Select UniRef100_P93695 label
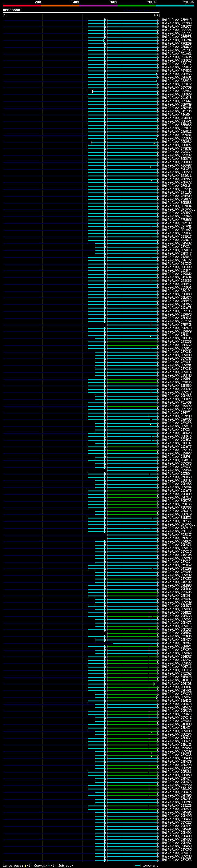Screen dimensions: 197x868 tap(177, 57)
